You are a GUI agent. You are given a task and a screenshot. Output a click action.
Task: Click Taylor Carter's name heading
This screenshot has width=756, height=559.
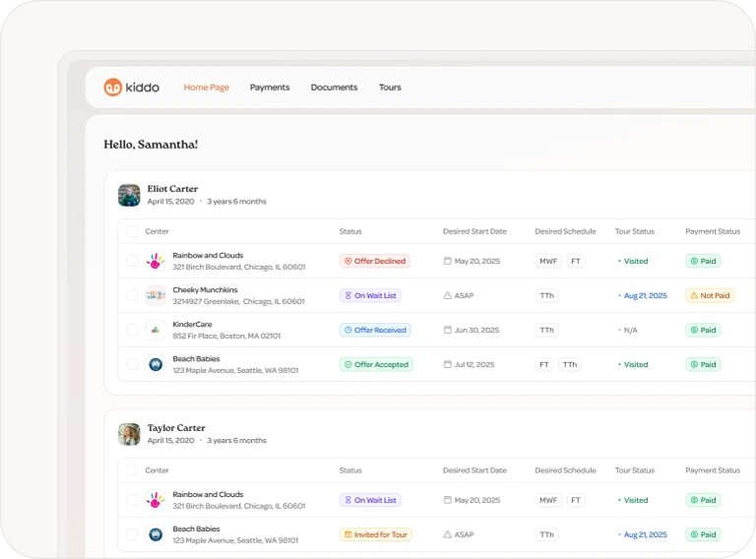pyautogui.click(x=176, y=427)
